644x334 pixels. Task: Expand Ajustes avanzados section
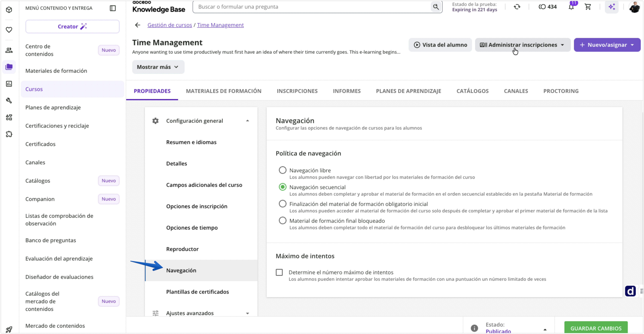(247, 313)
